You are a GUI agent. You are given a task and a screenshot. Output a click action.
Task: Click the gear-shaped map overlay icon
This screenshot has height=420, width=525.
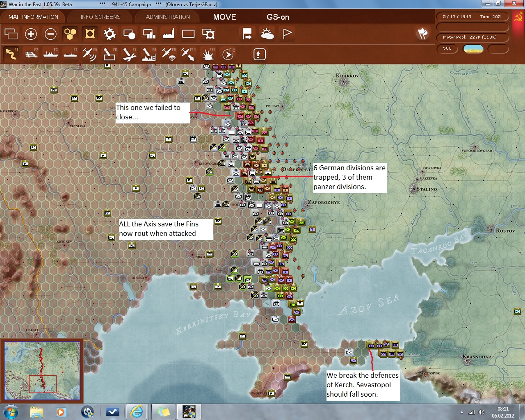110,34
